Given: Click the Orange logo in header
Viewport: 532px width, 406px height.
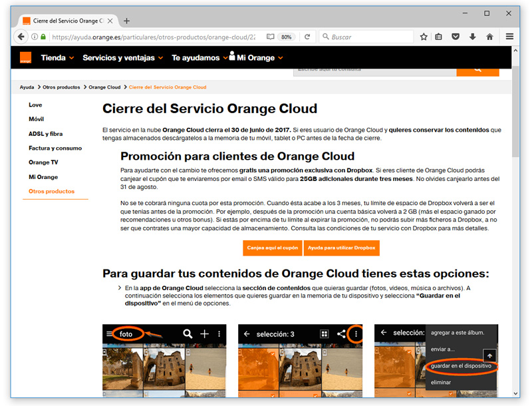Looking at the screenshot, I should tap(25, 58).
